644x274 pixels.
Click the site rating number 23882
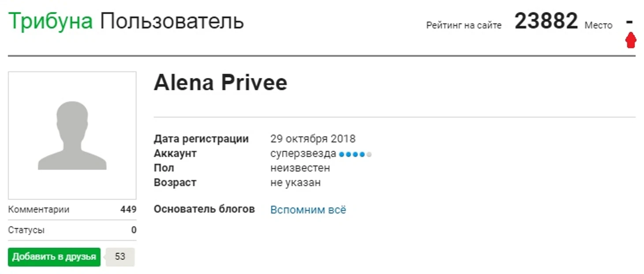click(x=546, y=21)
